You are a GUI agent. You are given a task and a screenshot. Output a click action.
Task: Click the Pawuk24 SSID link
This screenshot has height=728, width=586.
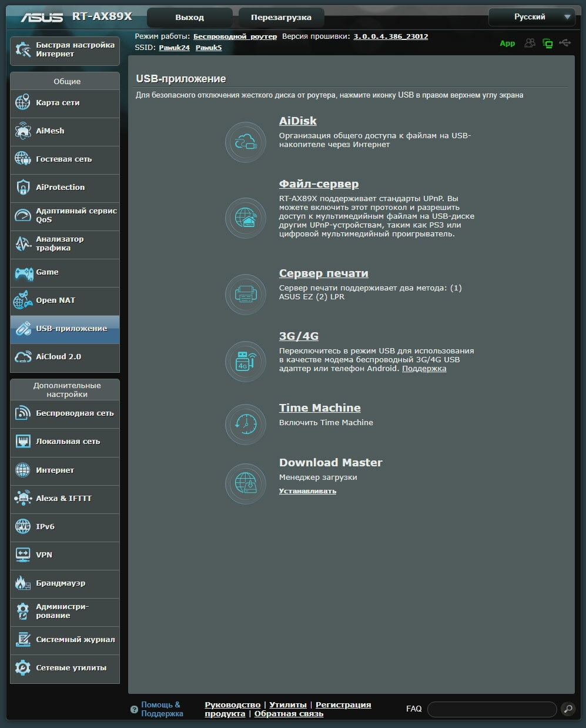[174, 48]
